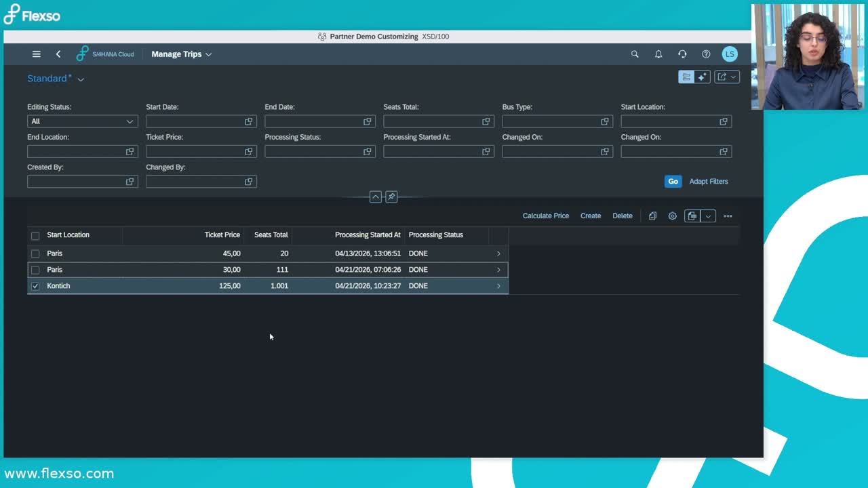Click the Ticket Price column header
The width and height of the screenshot is (868, 488).
222,235
